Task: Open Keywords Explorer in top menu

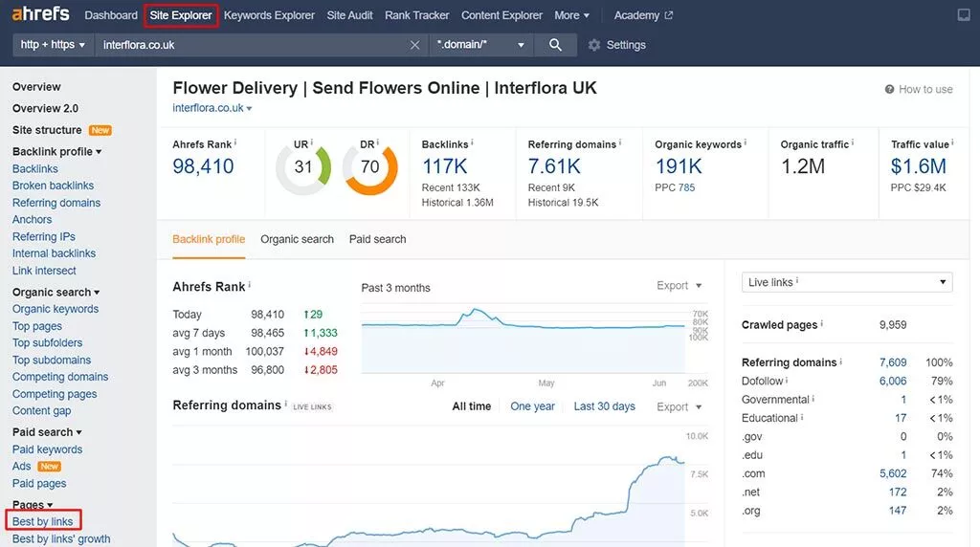Action: pyautogui.click(x=269, y=15)
